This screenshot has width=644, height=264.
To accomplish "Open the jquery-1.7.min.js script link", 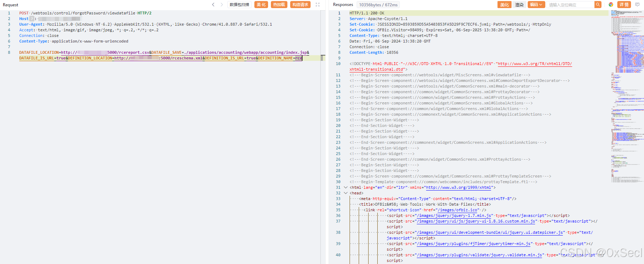I will (x=454, y=215).
